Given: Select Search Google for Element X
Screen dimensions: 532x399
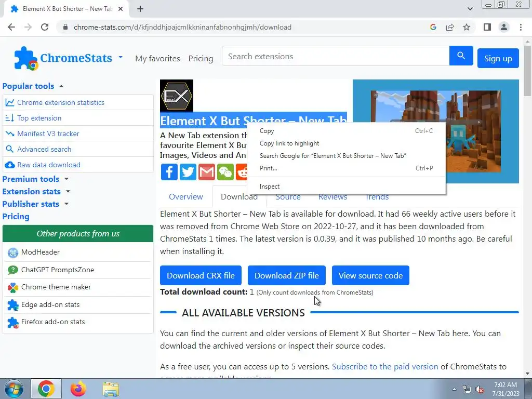Looking at the screenshot, I should coord(346,156).
